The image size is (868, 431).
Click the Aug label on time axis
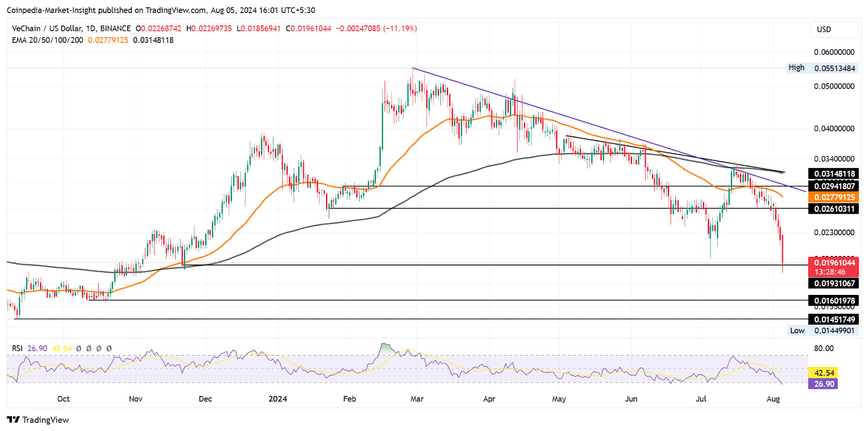[x=773, y=399]
